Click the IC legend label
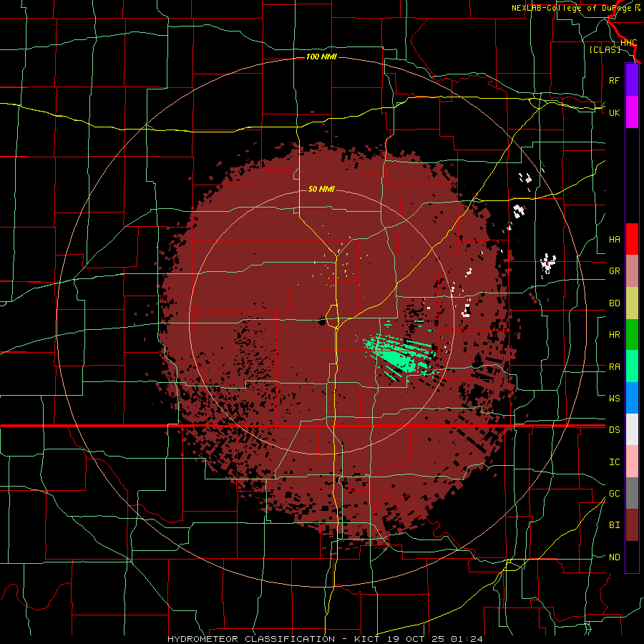 click(614, 462)
